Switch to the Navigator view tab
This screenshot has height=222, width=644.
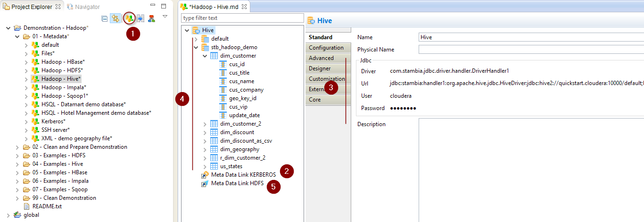coord(83,7)
